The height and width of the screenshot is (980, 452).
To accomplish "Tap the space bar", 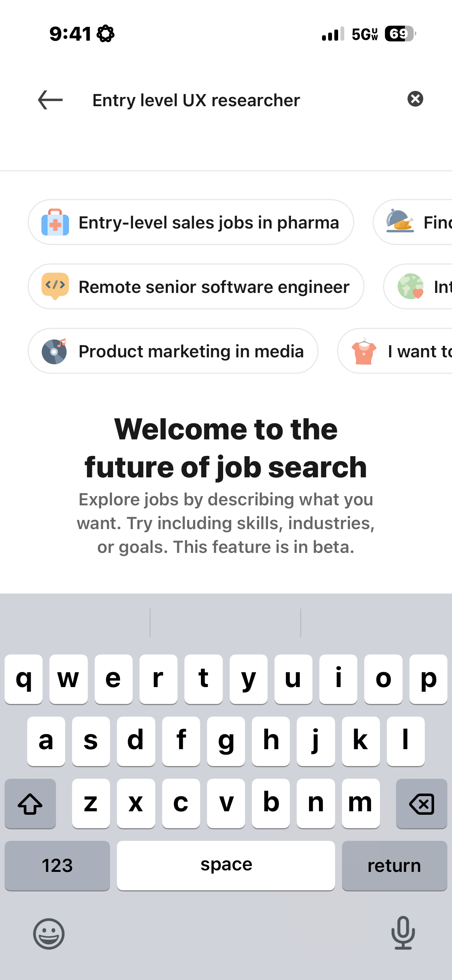I will (226, 865).
